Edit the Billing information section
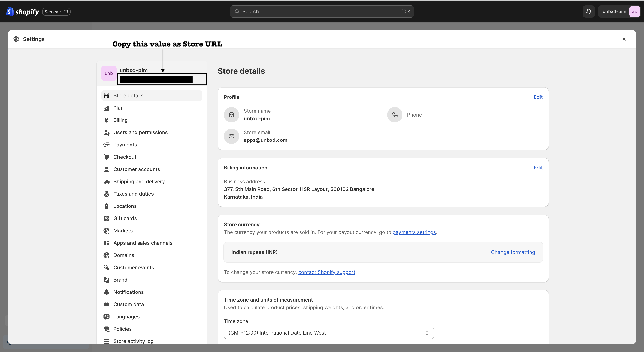 (538, 168)
